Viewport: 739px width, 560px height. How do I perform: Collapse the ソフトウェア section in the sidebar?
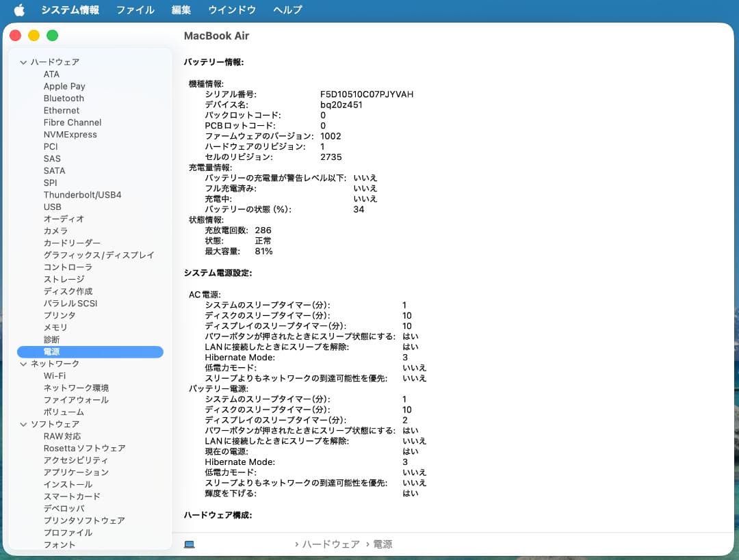[x=23, y=424]
